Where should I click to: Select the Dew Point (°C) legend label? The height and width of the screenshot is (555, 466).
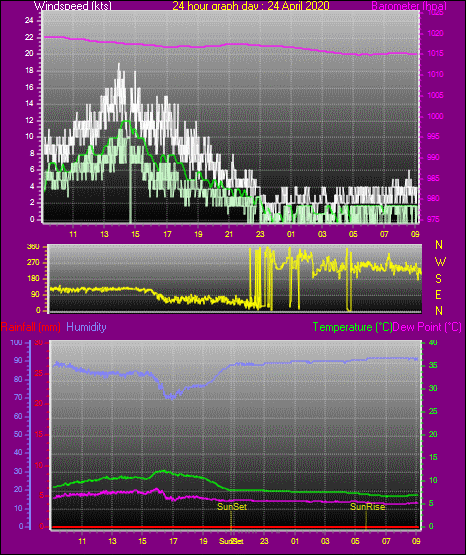(427, 327)
